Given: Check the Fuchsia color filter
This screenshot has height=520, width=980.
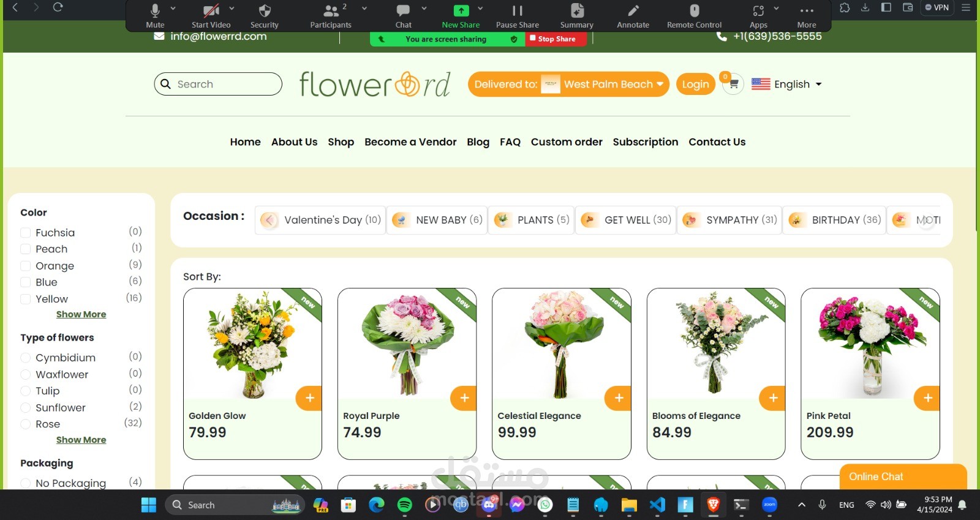Looking at the screenshot, I should click(26, 233).
